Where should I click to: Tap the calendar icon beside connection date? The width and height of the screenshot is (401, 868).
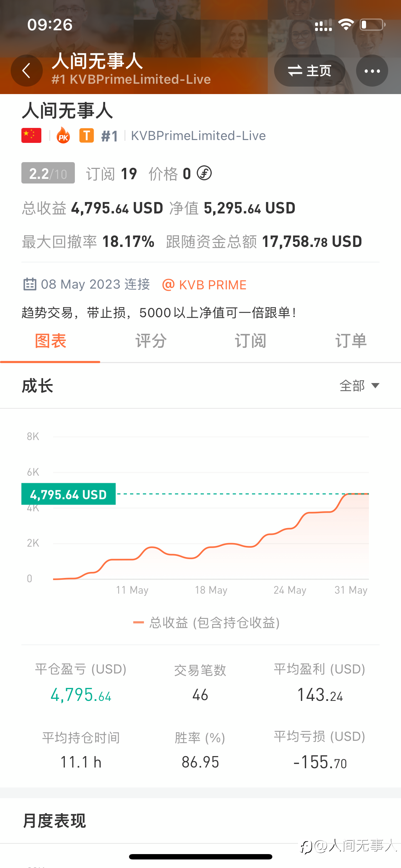[x=30, y=284]
